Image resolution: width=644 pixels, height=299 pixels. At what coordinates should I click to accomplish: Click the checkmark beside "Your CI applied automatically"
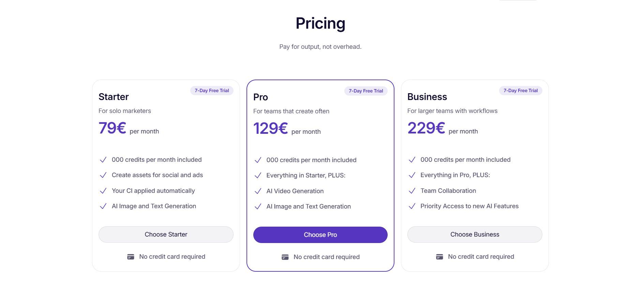(x=103, y=191)
